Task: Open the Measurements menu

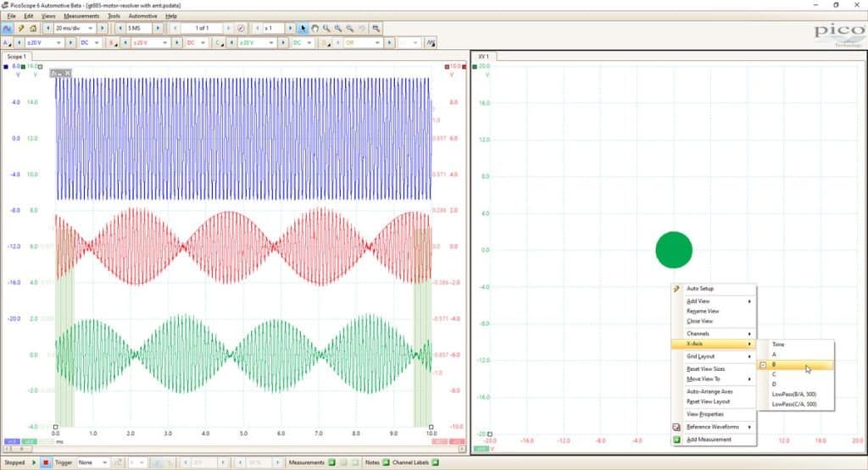Action: 81,16
